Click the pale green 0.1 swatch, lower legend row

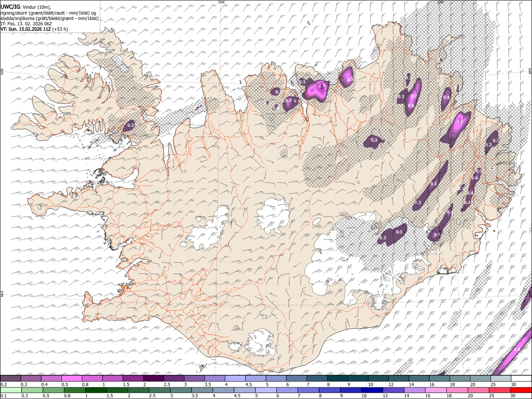point(11,390)
